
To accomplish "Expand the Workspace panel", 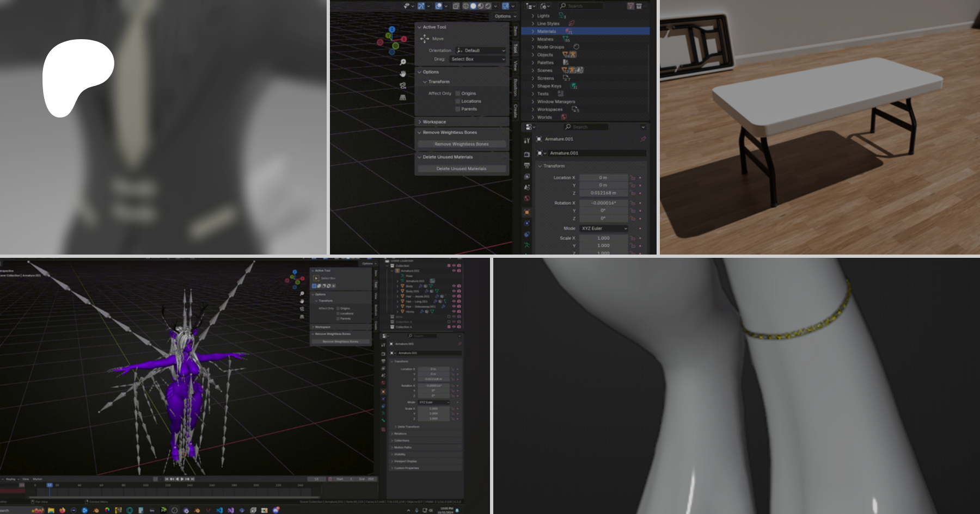I will [x=434, y=122].
